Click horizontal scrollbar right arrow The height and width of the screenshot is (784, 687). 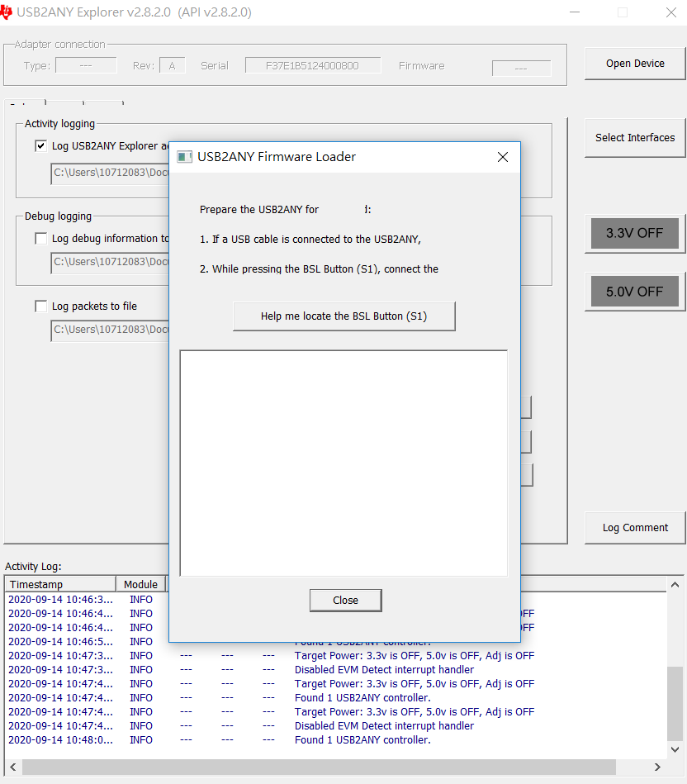point(657,767)
